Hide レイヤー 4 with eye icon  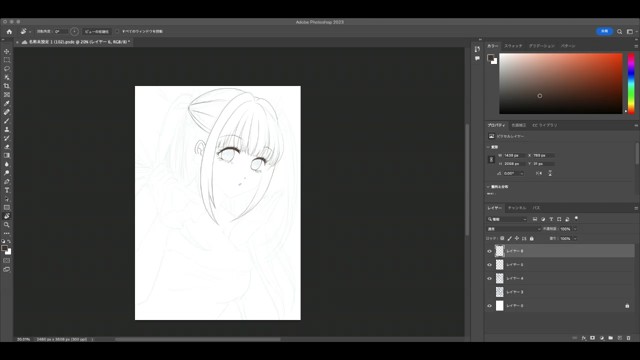coord(489,278)
